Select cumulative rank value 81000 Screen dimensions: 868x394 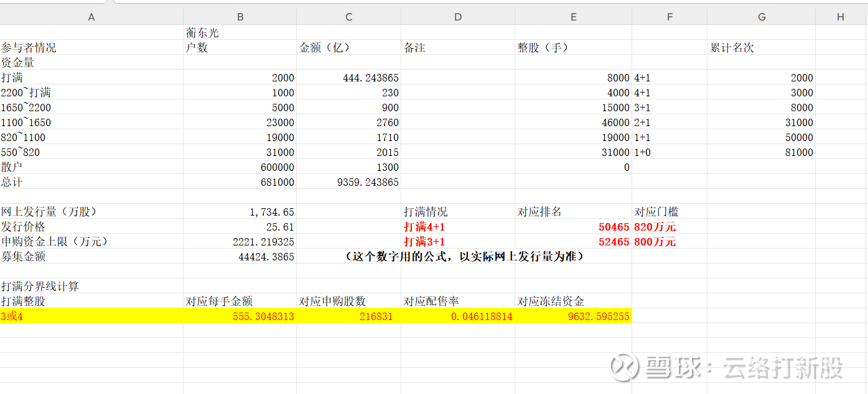(762, 152)
